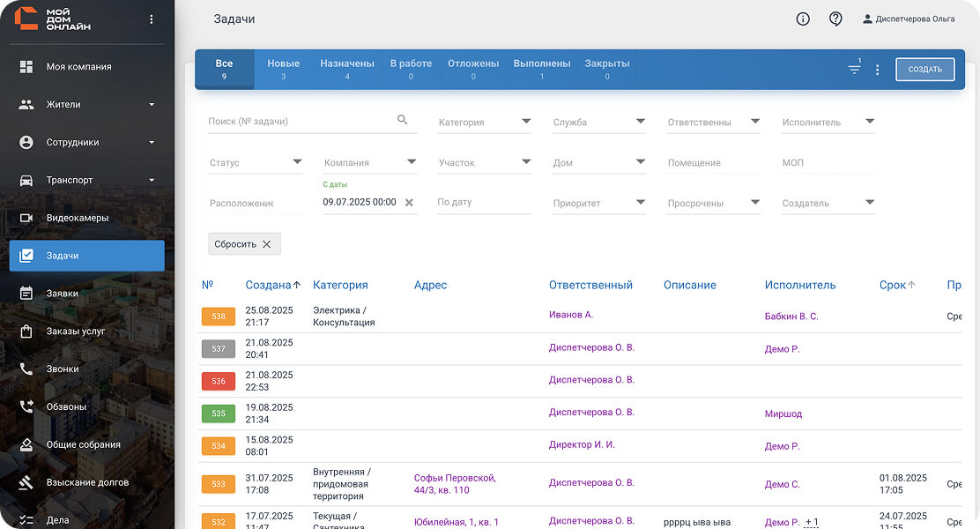The width and height of the screenshot is (980, 529).
Task: Click the По дату input field
Action: [x=484, y=203]
